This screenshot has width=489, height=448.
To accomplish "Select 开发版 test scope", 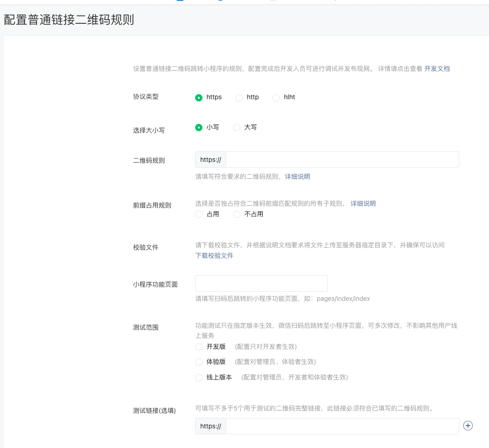I will (199, 347).
